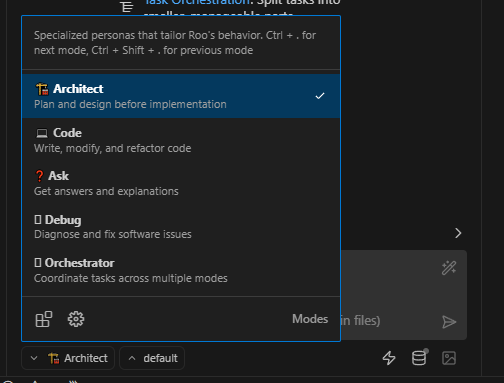
Task: Select the Architect mode
Action: 181,96
